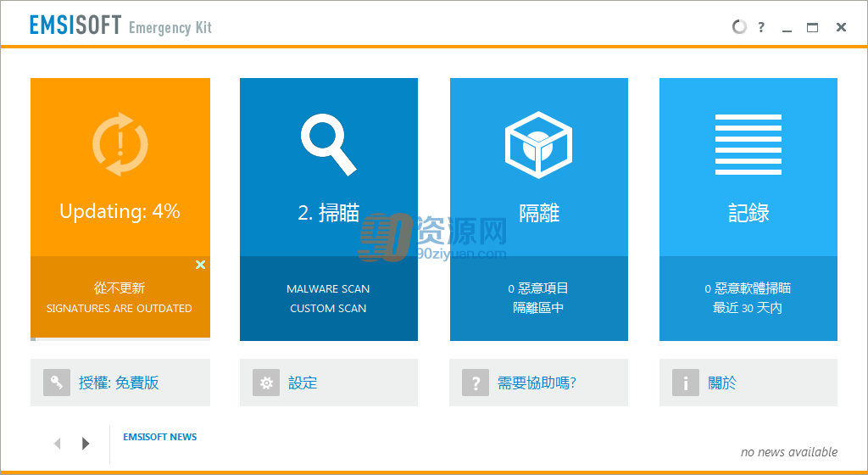
Task: Maximize the Emergency Kit window
Action: click(813, 27)
